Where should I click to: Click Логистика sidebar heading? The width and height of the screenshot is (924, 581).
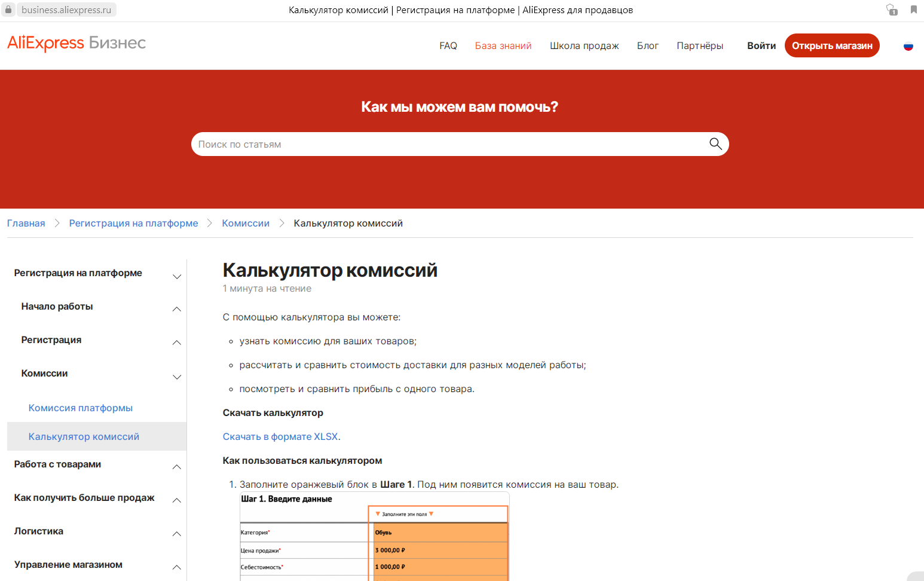pos(39,531)
